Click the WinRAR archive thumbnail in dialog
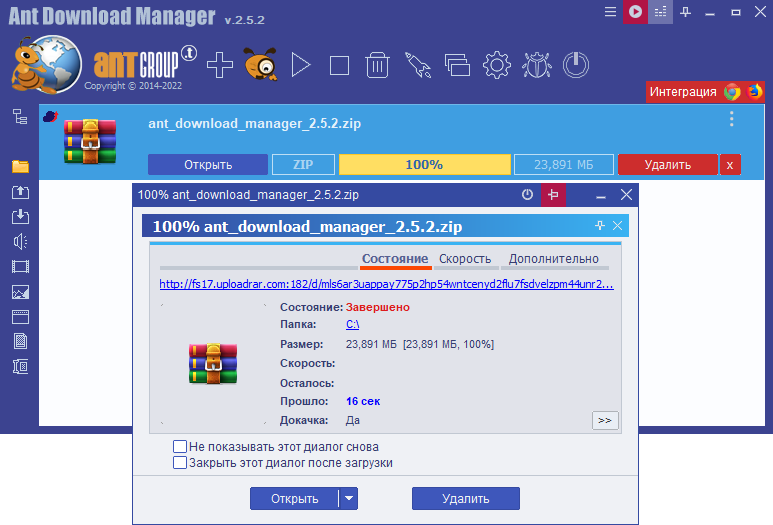 [213, 364]
